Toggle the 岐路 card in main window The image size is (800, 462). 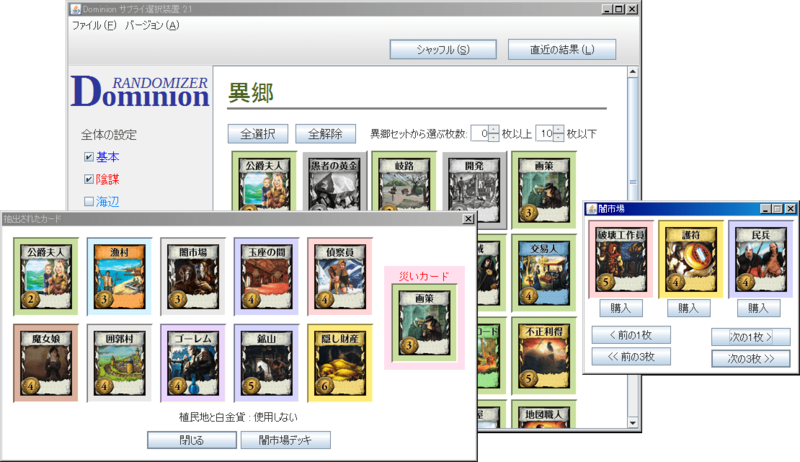click(404, 182)
